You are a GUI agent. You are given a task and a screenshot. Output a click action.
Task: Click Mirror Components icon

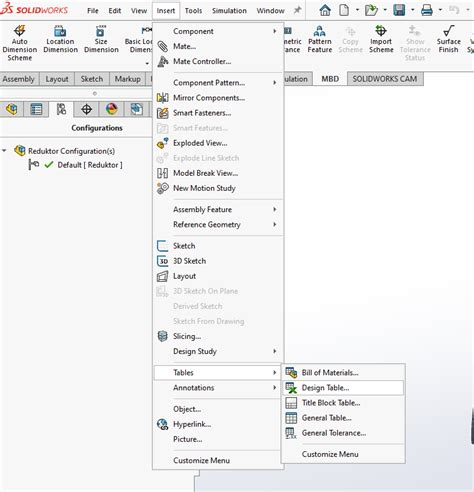(163, 98)
